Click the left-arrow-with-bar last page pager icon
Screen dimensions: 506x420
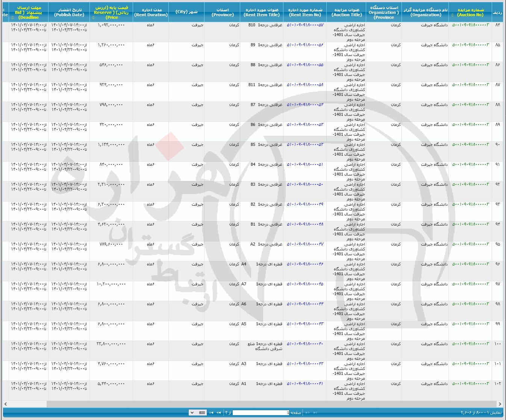(211, 412)
